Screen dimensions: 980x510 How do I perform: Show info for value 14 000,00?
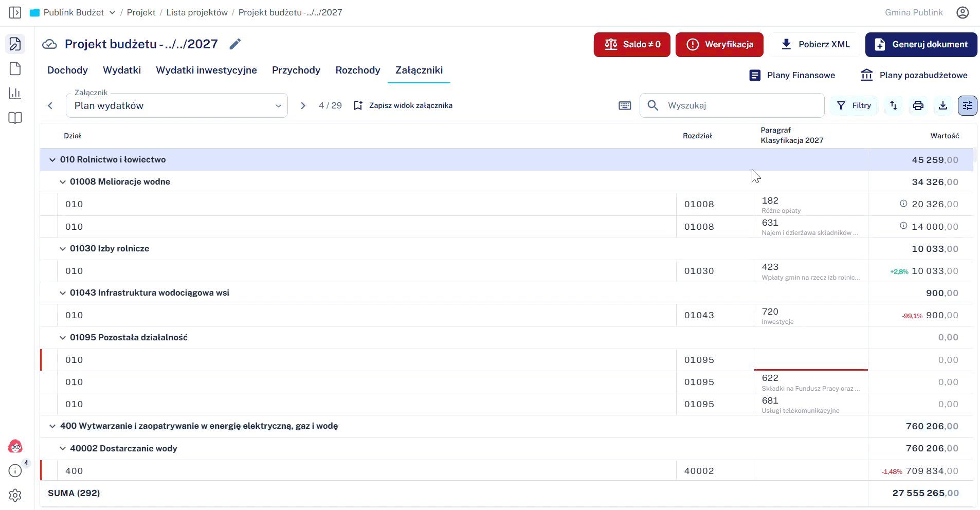903,226
